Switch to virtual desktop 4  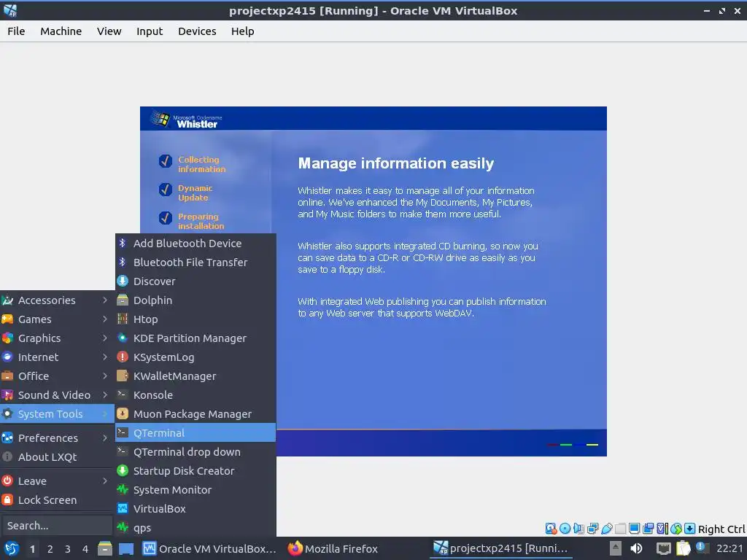click(x=85, y=549)
